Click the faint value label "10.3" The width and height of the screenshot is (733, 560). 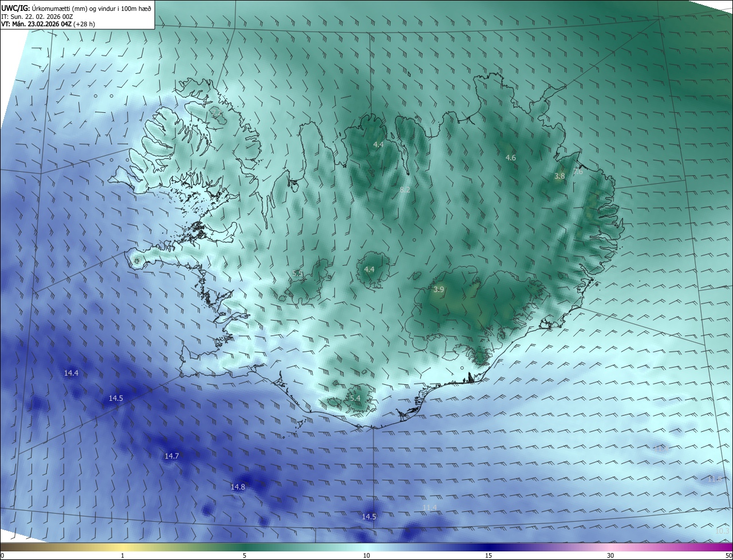(x=723, y=531)
